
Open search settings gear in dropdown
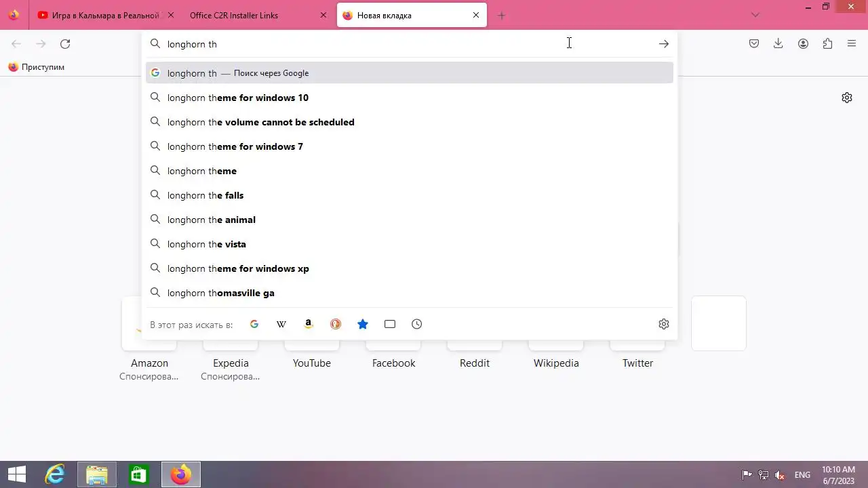(664, 324)
